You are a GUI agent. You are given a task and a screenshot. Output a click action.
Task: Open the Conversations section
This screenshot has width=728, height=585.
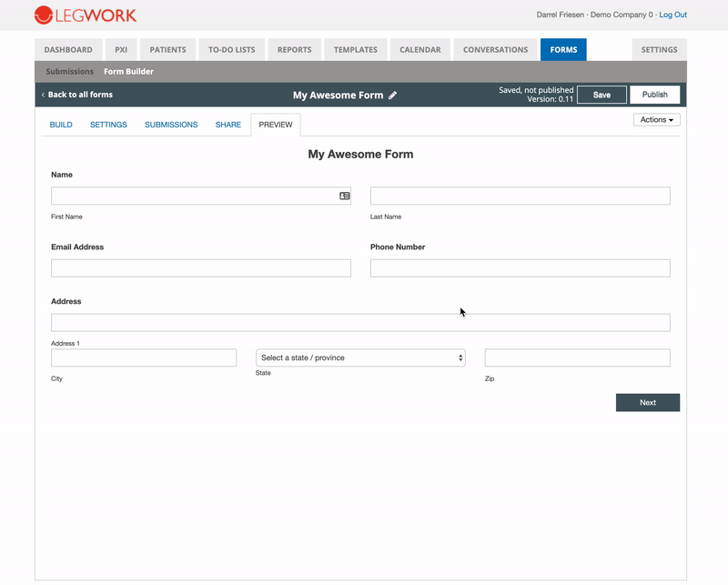click(495, 50)
